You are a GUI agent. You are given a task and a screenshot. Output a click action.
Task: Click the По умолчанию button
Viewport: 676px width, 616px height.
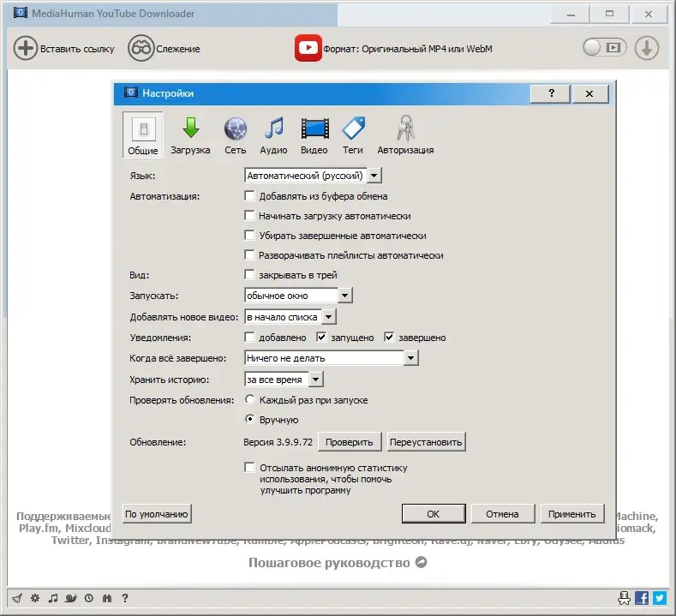pyautogui.click(x=157, y=514)
